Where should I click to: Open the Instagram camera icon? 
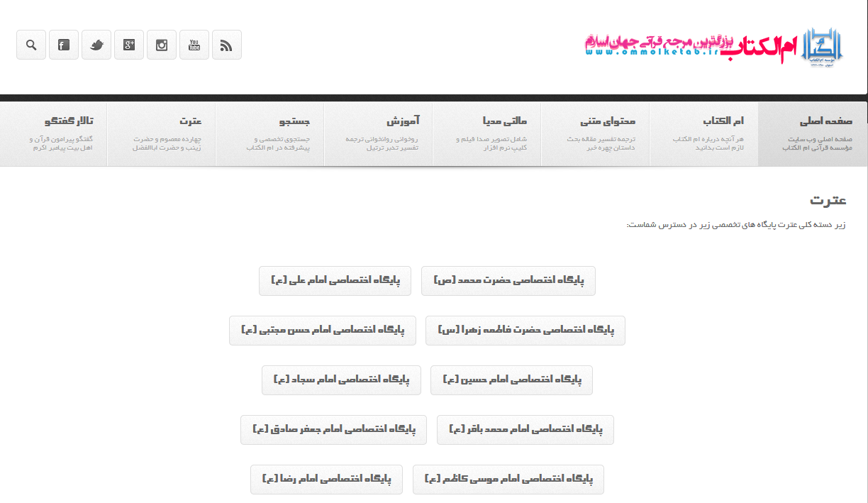[x=162, y=45]
